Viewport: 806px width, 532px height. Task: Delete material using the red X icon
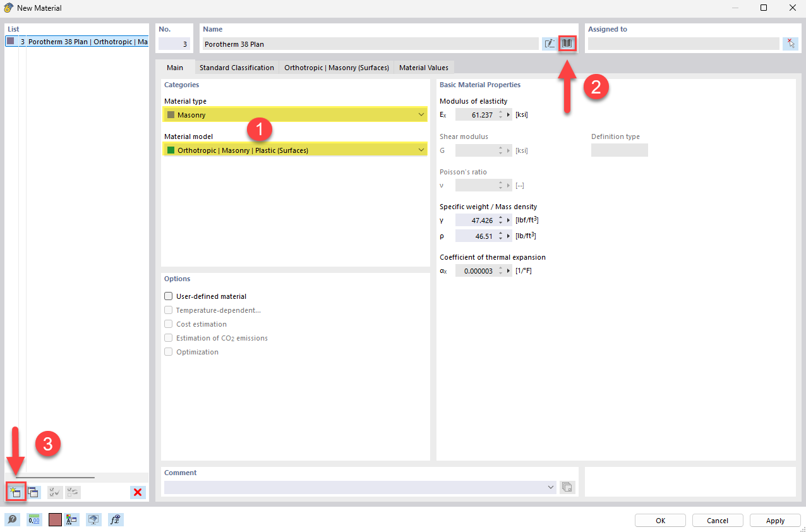[x=137, y=492]
